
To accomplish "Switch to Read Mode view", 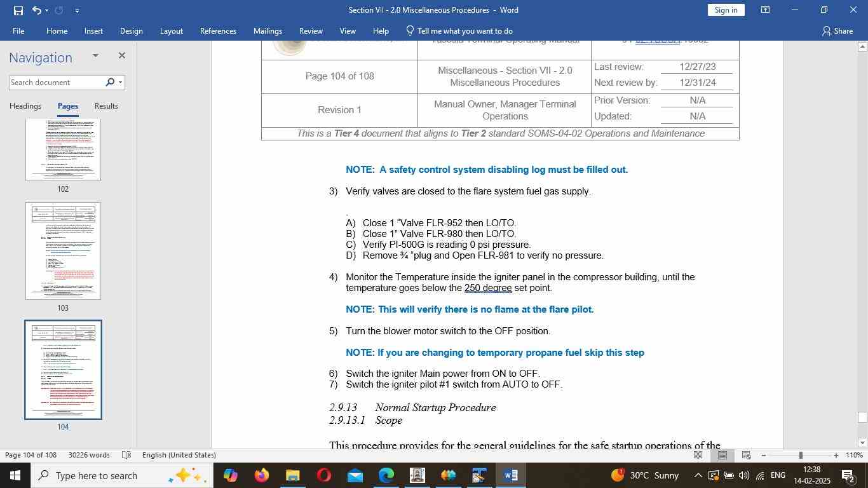I will (x=698, y=455).
